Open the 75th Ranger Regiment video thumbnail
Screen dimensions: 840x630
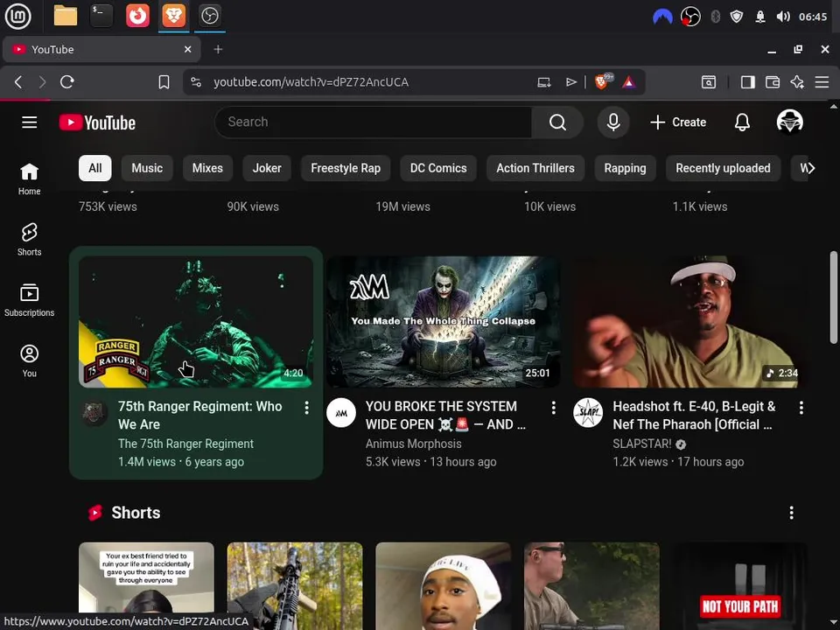click(x=196, y=321)
